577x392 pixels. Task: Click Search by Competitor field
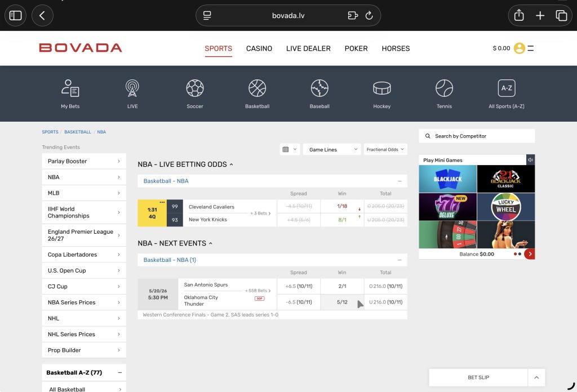point(477,136)
